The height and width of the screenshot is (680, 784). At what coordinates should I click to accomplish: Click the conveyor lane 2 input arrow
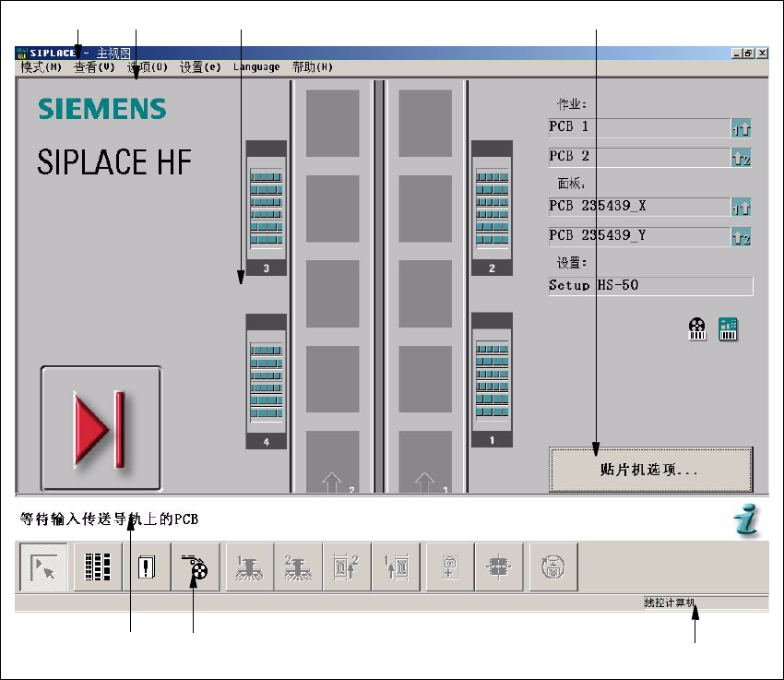332,482
